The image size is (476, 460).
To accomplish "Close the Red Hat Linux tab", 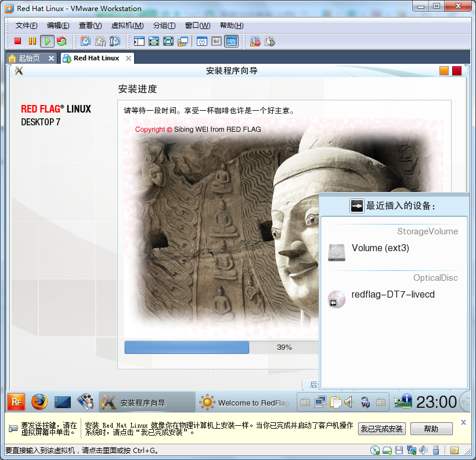I will pos(129,58).
